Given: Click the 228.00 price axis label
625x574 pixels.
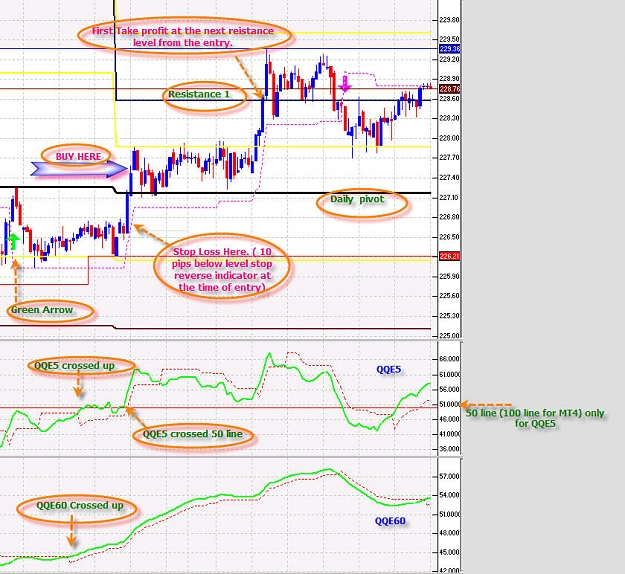Looking at the screenshot, I should [x=449, y=138].
